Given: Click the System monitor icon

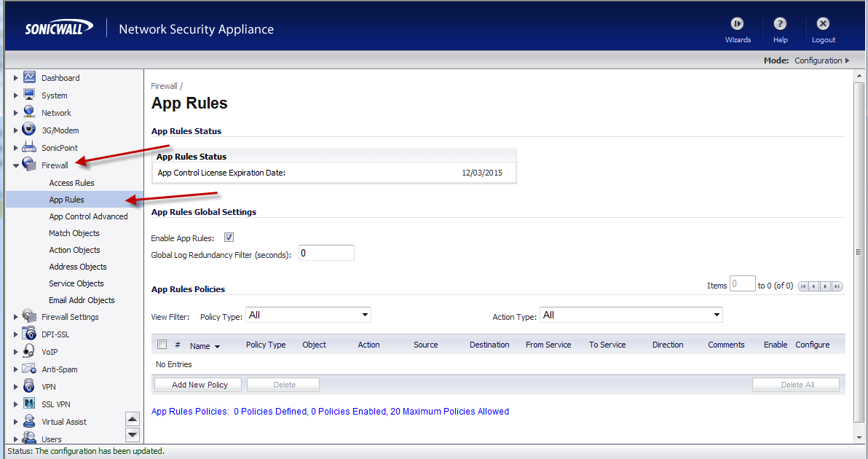Looking at the screenshot, I should click(29, 95).
